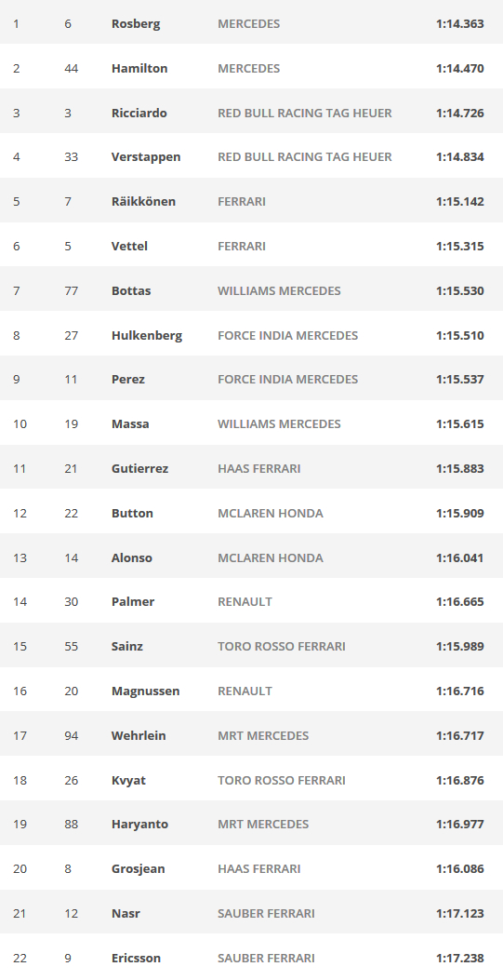Select the Räikkönen row name

coord(143,201)
